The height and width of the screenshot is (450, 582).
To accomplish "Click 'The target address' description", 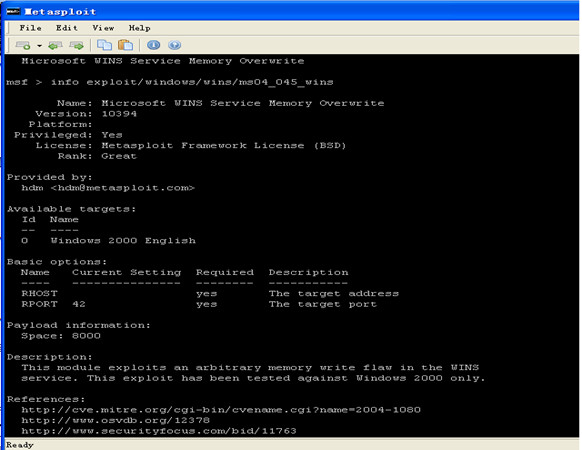I will (x=334, y=294).
